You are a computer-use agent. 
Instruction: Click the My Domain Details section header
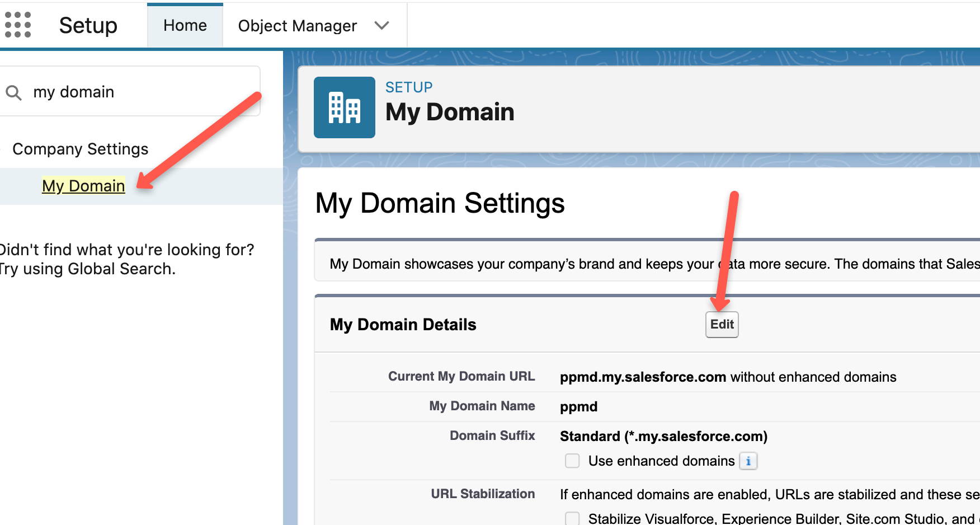[x=403, y=325]
